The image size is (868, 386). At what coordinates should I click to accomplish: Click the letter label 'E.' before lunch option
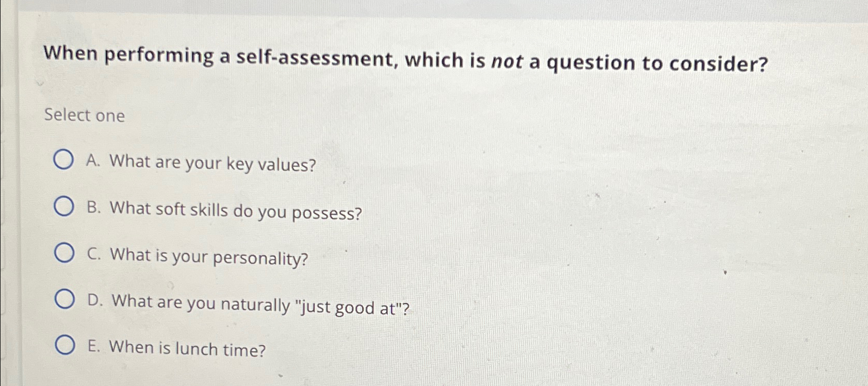click(x=93, y=346)
